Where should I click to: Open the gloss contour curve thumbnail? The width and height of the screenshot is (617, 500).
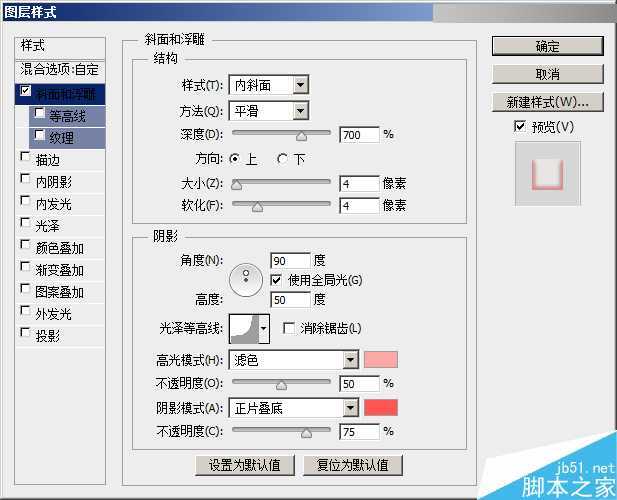244,328
